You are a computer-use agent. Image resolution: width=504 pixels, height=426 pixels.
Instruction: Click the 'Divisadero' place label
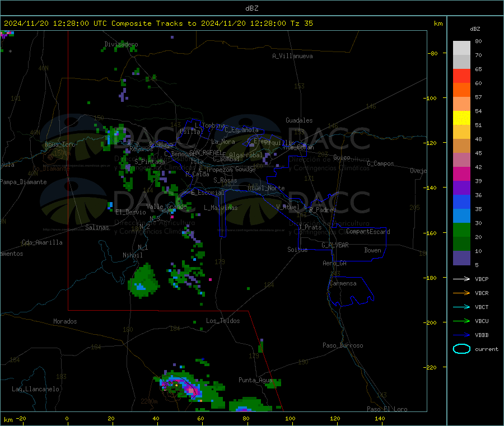[121, 44]
